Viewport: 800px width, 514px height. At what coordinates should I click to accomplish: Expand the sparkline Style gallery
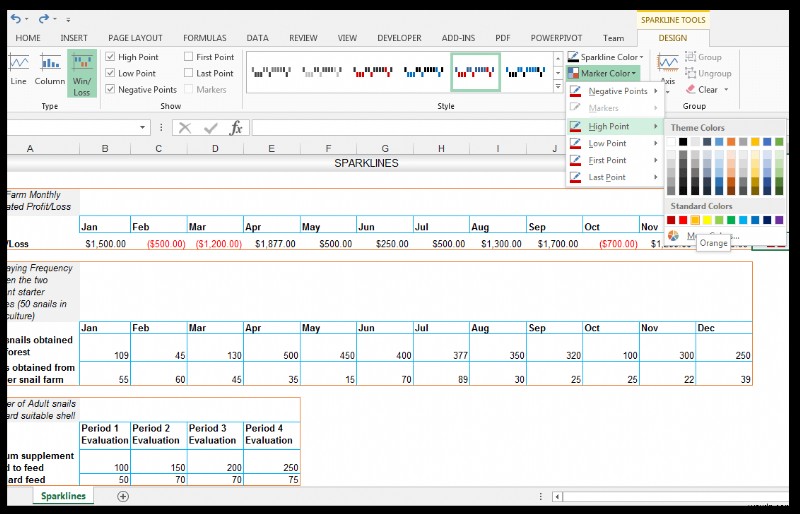click(558, 85)
